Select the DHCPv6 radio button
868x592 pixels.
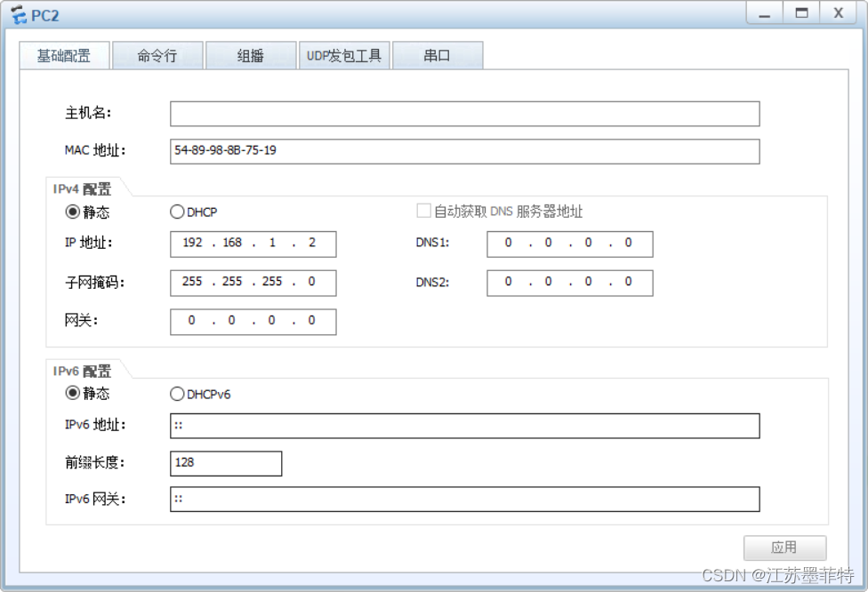pyautogui.click(x=177, y=394)
